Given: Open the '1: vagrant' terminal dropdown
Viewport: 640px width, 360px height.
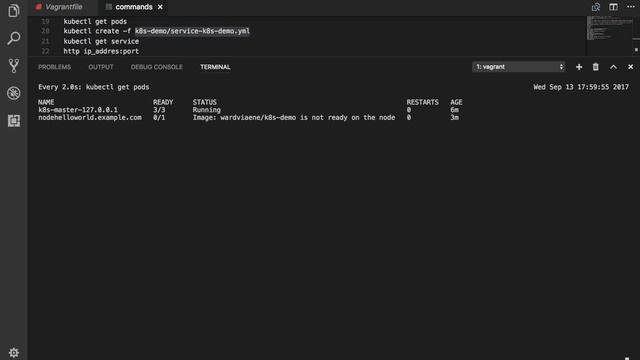Looking at the screenshot, I should tap(518, 67).
